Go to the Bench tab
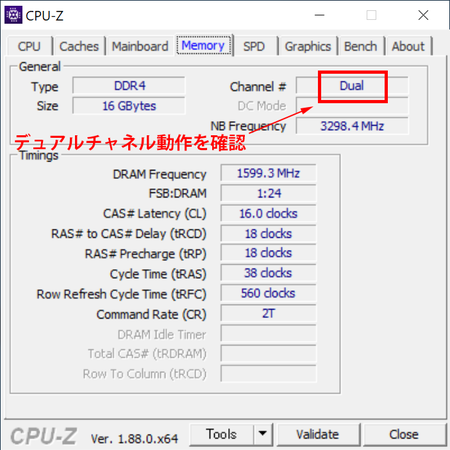 [361, 46]
